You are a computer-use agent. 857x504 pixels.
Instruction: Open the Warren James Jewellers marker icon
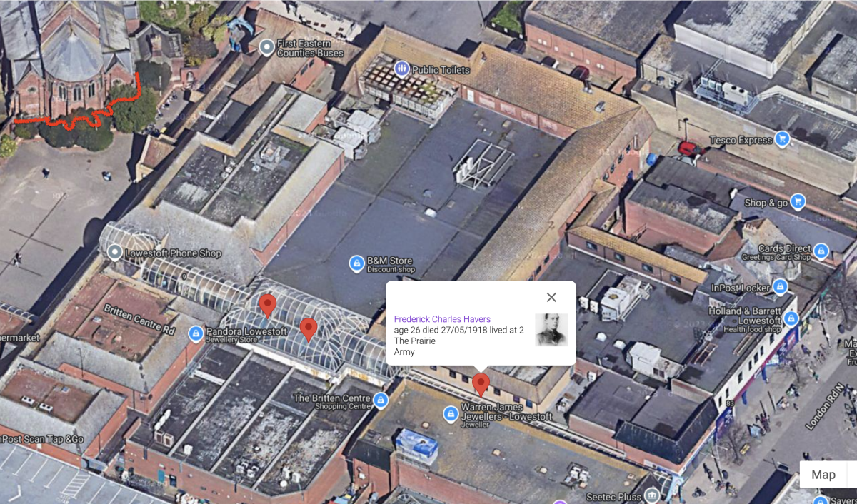click(x=451, y=413)
